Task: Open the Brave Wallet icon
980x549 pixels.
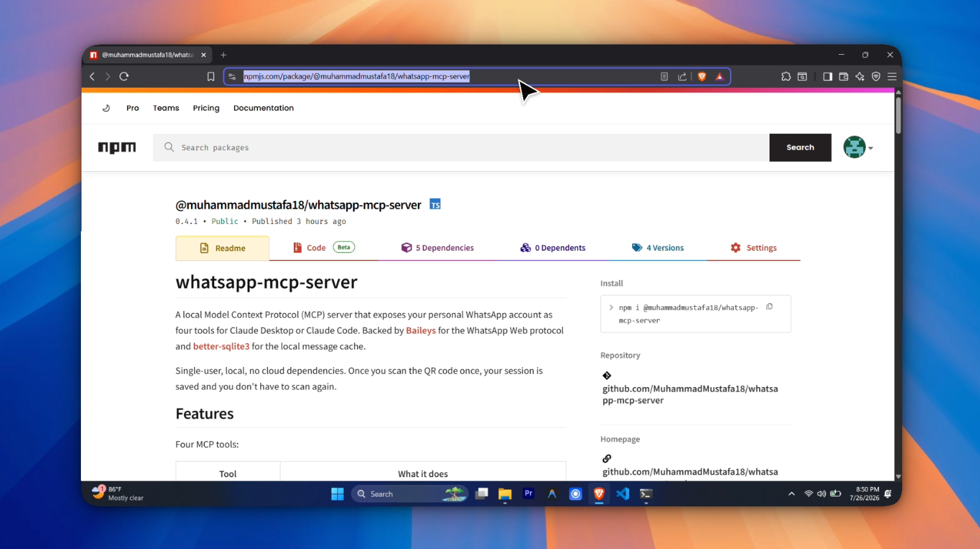Action: [x=844, y=77]
